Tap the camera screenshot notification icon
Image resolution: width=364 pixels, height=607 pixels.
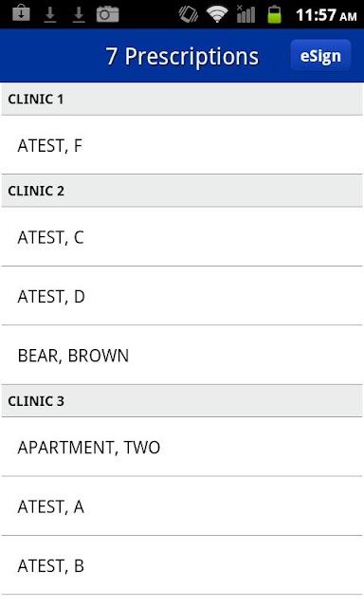[107, 14]
